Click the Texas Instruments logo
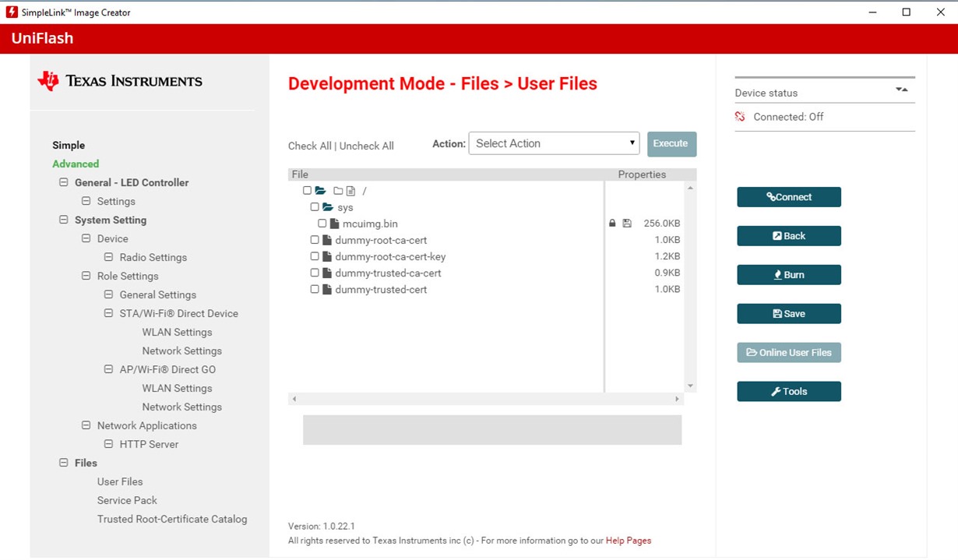Image resolution: width=958 pixels, height=560 pixels. click(120, 81)
